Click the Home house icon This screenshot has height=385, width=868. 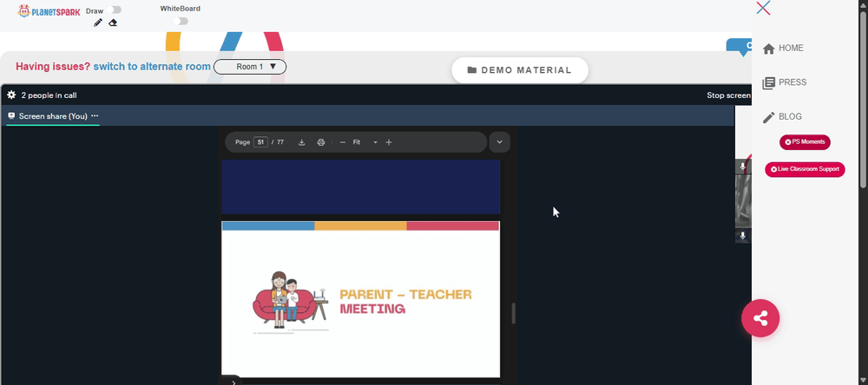click(768, 49)
